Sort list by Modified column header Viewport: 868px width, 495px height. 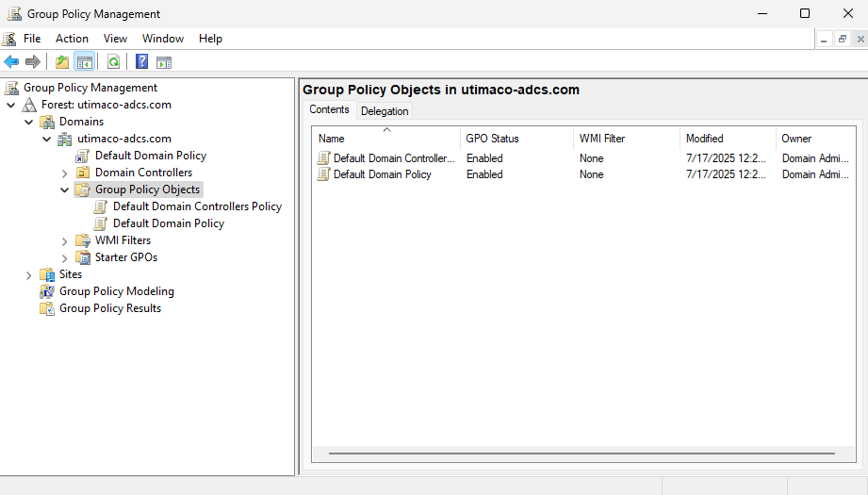click(704, 139)
